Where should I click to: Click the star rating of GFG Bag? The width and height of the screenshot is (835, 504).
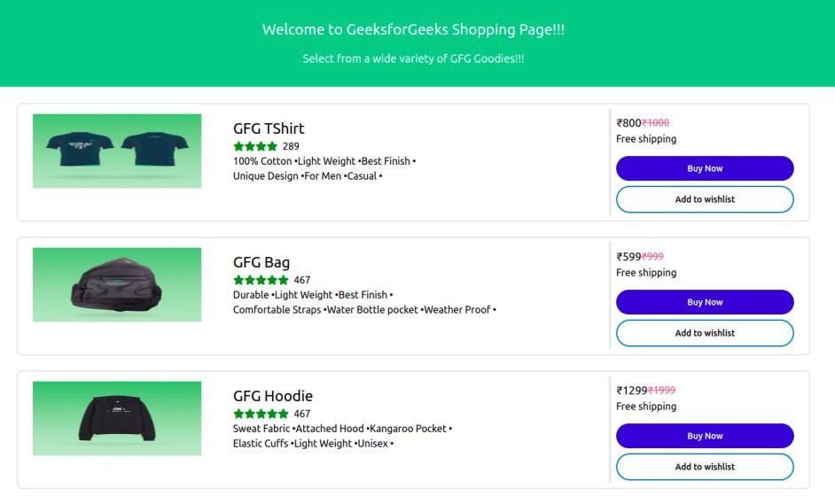pos(261,280)
